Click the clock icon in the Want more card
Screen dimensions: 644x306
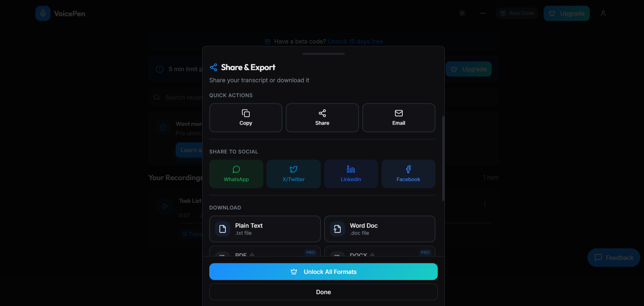[x=163, y=128]
